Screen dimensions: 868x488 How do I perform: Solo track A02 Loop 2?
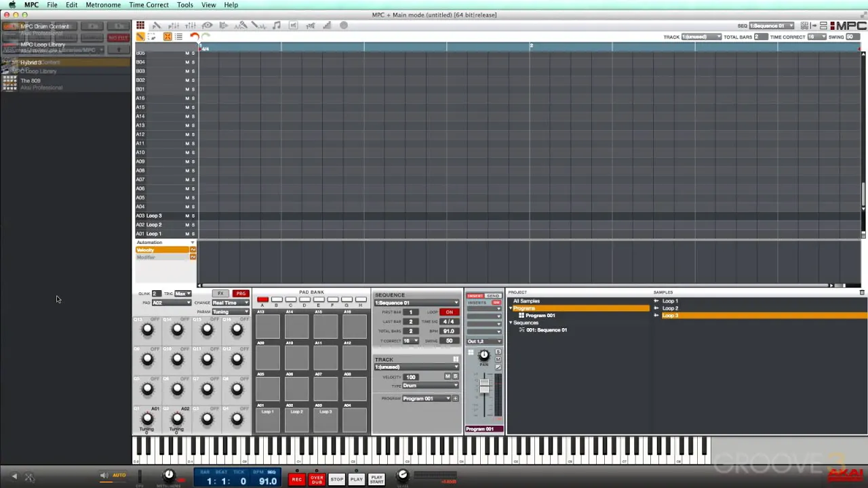coord(193,224)
